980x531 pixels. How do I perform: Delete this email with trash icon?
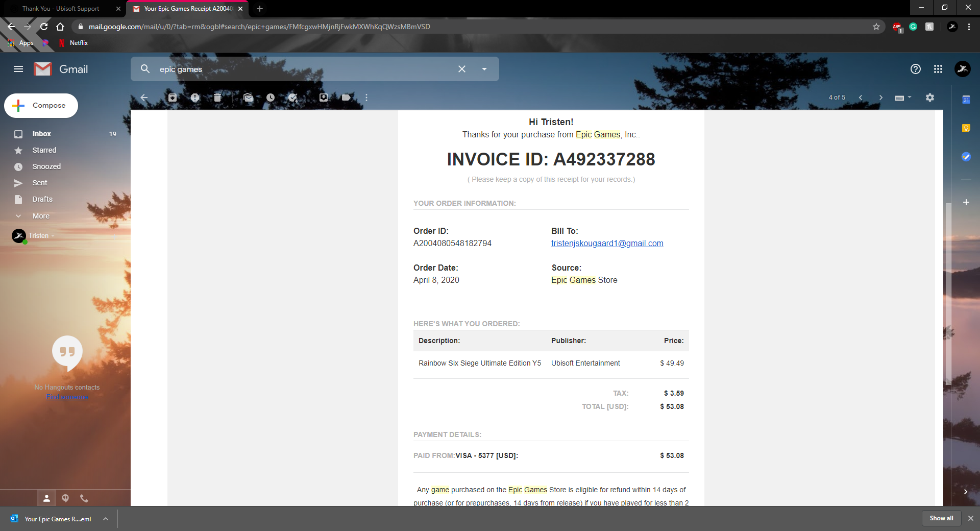pos(217,98)
